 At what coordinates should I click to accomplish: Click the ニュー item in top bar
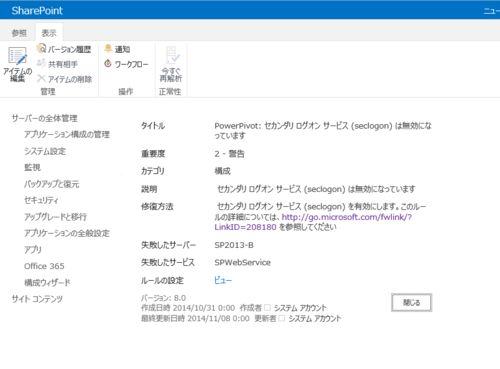492,11
